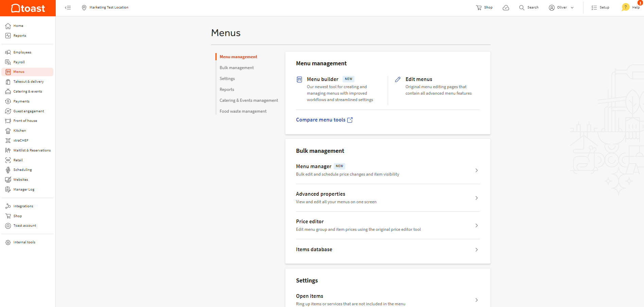Open Compare menu tools link
644x307 pixels.
tap(324, 120)
